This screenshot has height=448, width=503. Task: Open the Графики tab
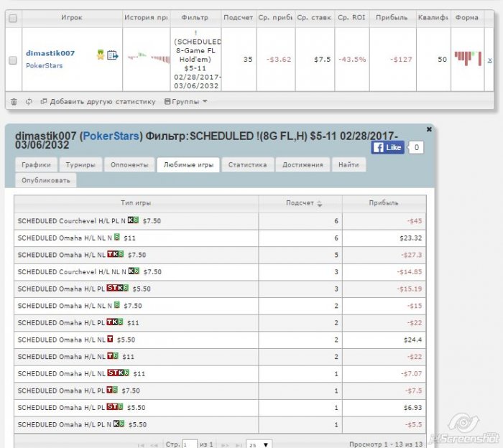36,164
